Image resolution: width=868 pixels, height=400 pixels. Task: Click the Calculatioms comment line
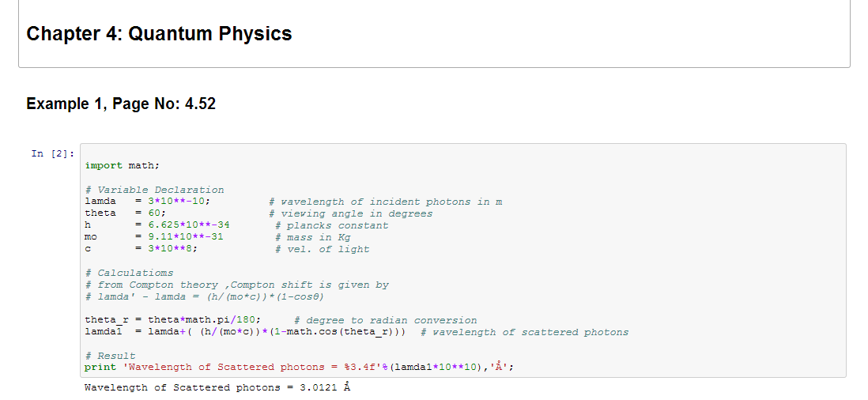click(129, 273)
